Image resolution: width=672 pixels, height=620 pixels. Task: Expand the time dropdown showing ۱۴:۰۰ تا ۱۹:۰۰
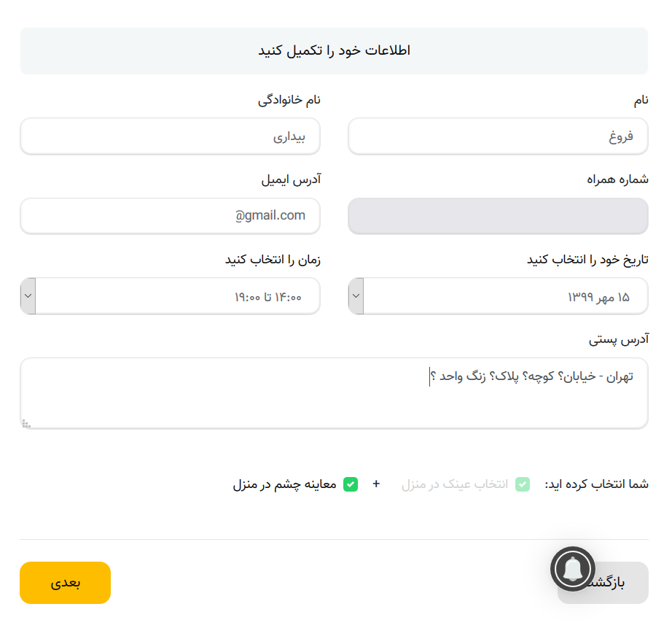coord(170,296)
